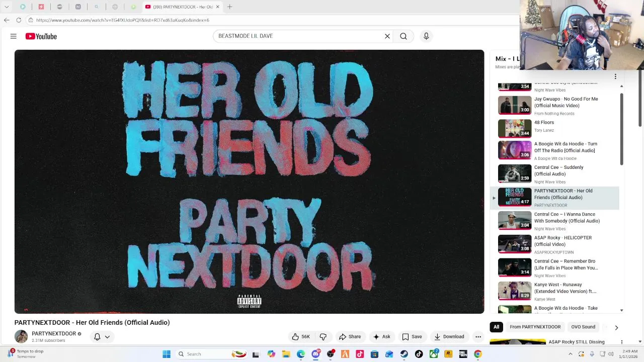Toggle the notification bell for PARTYNEXTDOOR

coord(97,337)
